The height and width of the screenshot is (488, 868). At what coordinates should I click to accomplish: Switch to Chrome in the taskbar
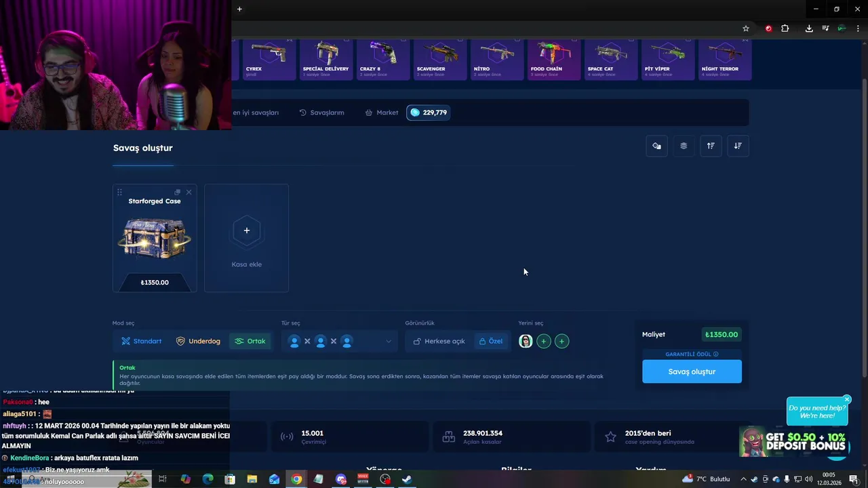pyautogui.click(x=296, y=479)
